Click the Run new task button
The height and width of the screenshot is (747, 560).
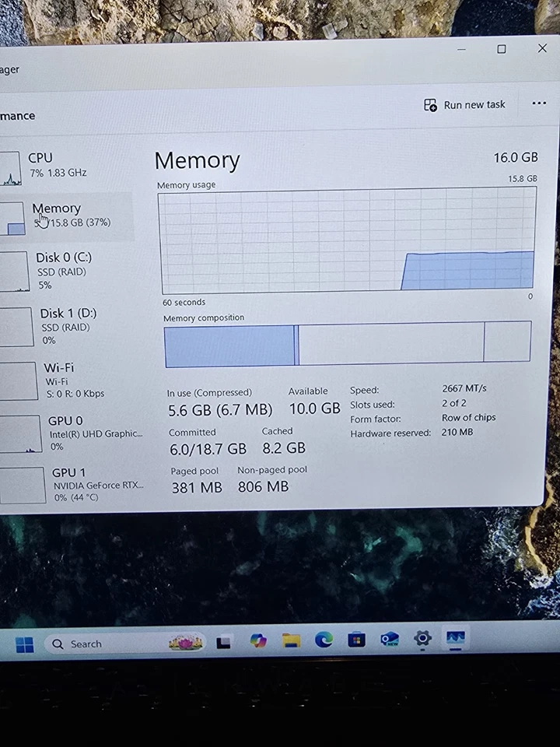coord(464,105)
